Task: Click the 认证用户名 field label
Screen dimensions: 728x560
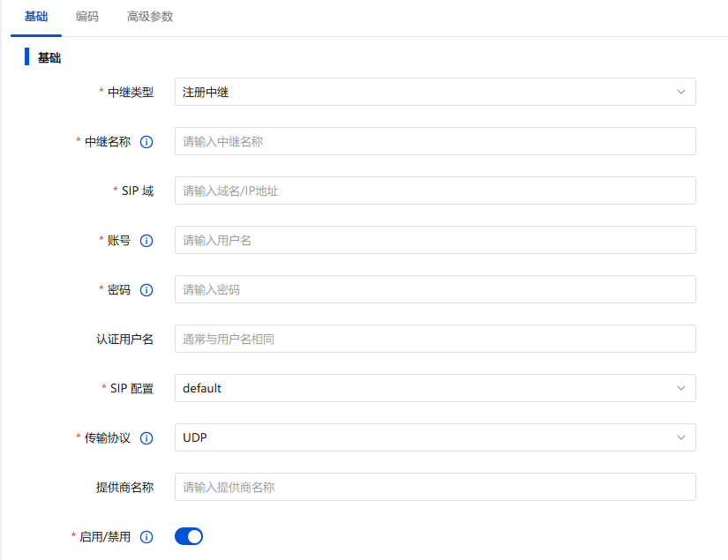Action: click(124, 339)
